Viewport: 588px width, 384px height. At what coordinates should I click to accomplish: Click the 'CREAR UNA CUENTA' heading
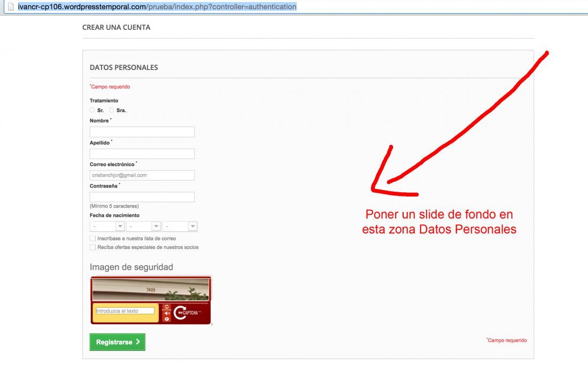tap(116, 27)
